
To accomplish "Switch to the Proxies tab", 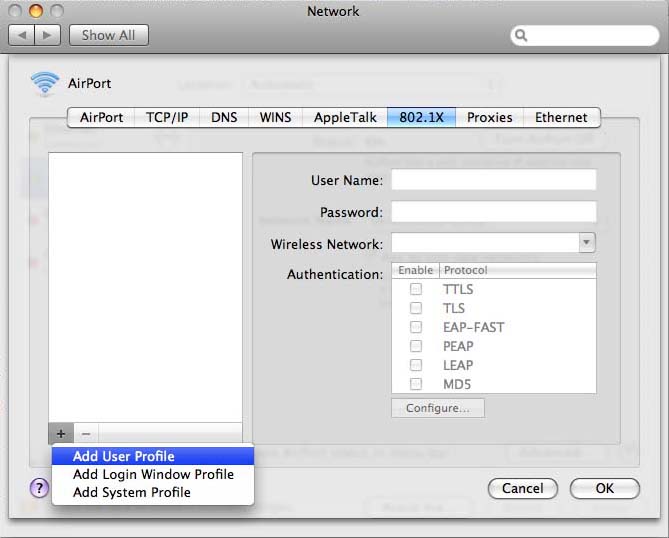I will 489,117.
